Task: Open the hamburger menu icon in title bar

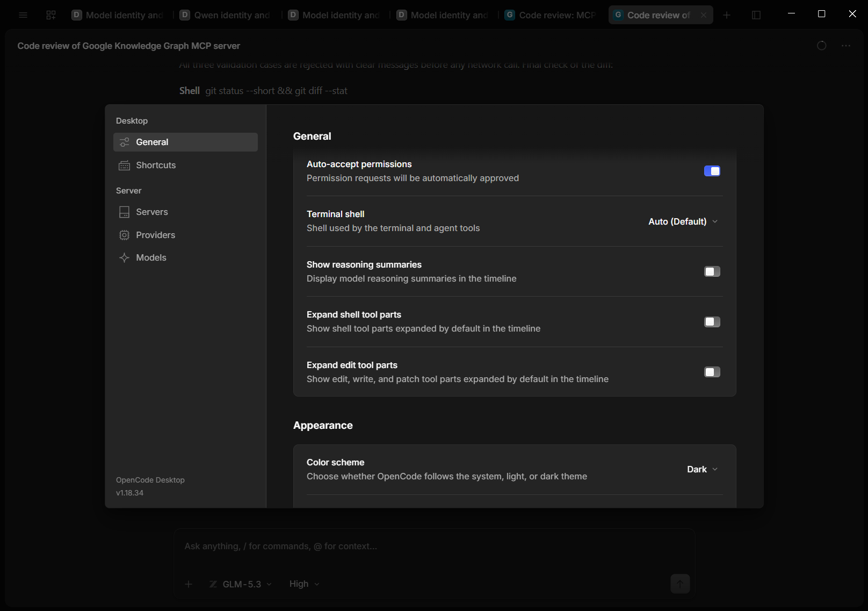Action: [x=23, y=15]
